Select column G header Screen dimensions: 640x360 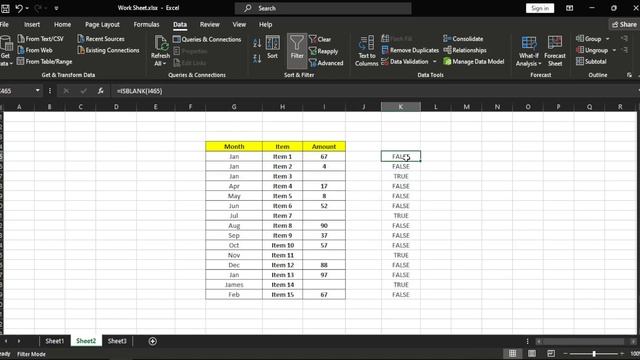[234, 107]
